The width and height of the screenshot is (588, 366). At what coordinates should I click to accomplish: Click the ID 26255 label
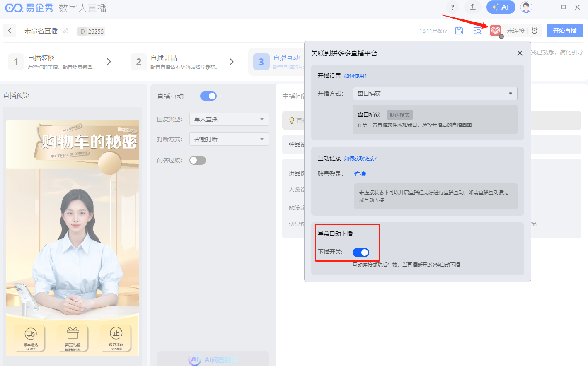(91, 31)
